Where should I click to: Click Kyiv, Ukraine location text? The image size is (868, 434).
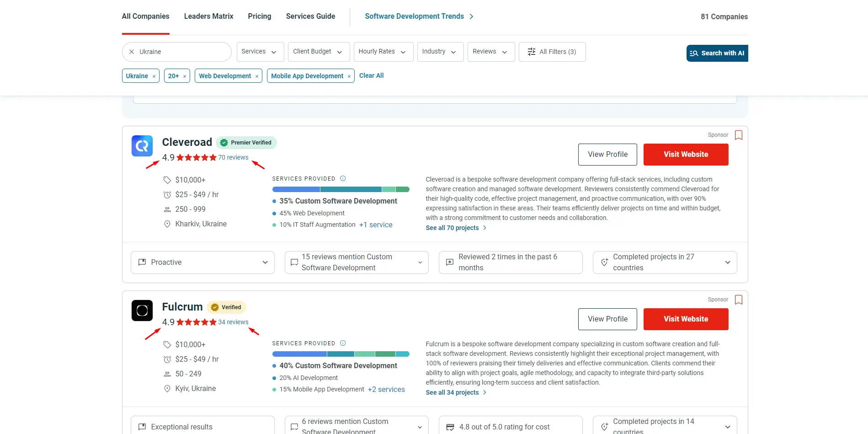196,389
